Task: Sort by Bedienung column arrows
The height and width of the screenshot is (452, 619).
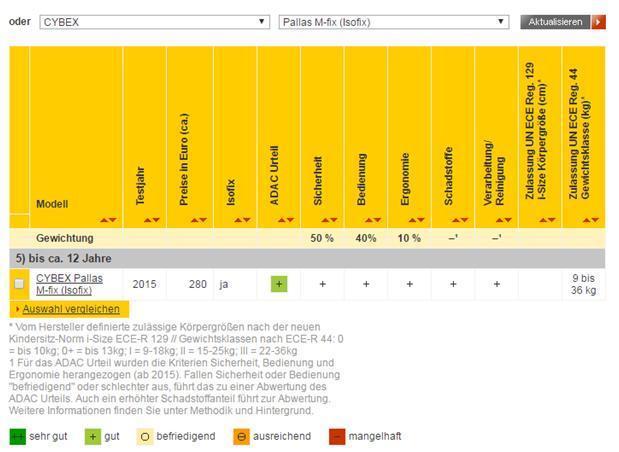Action: (373, 220)
